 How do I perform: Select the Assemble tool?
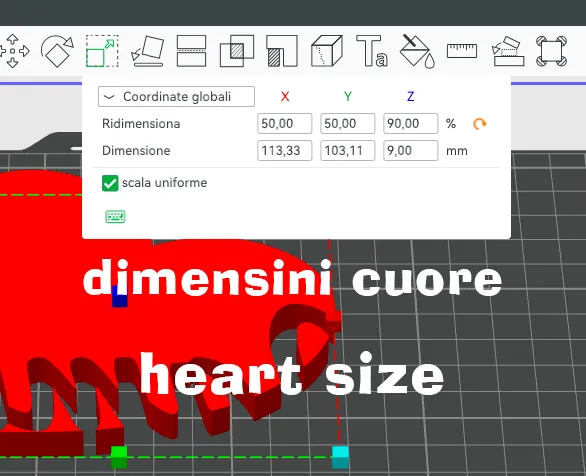508,51
